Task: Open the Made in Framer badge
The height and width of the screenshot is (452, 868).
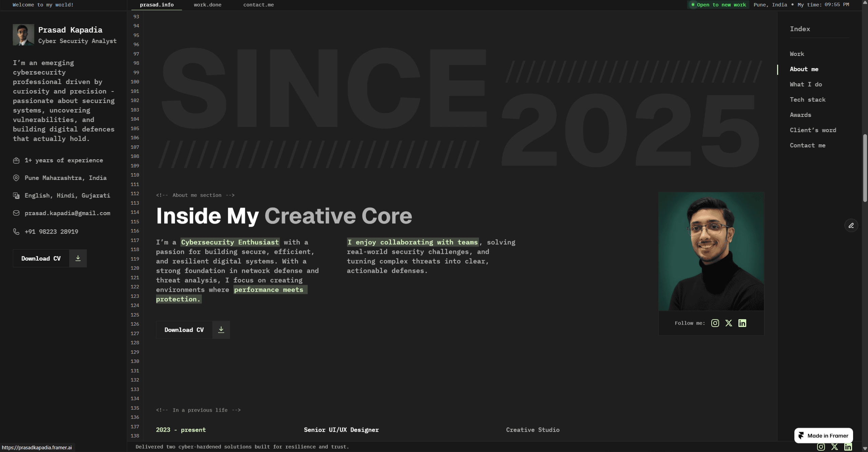Action: [823, 435]
